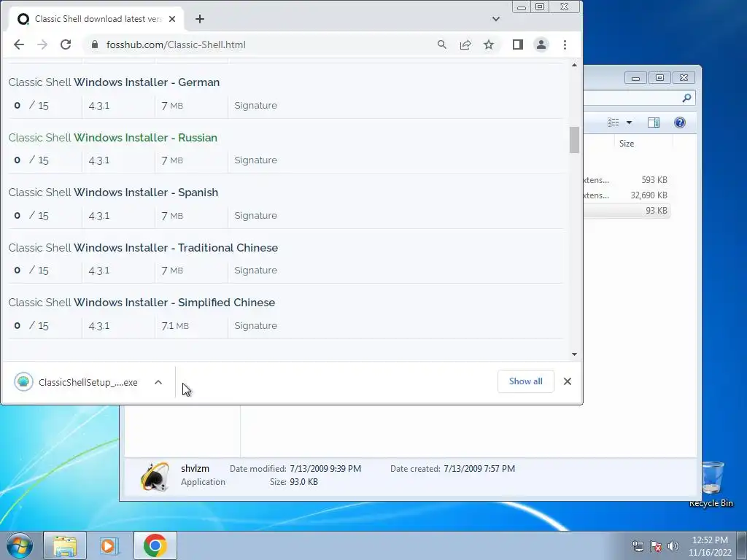
Task: Click date created 7/13/2009 7:57 PM value
Action: click(479, 469)
